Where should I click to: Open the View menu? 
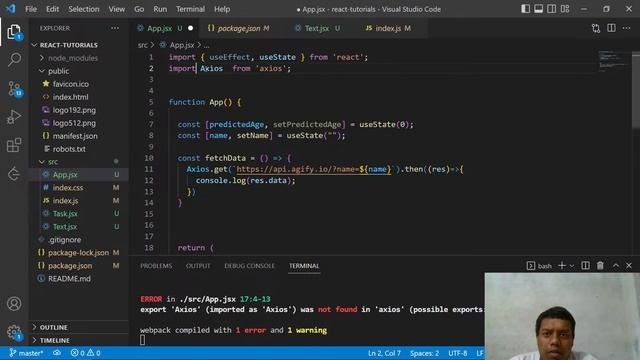point(117,9)
